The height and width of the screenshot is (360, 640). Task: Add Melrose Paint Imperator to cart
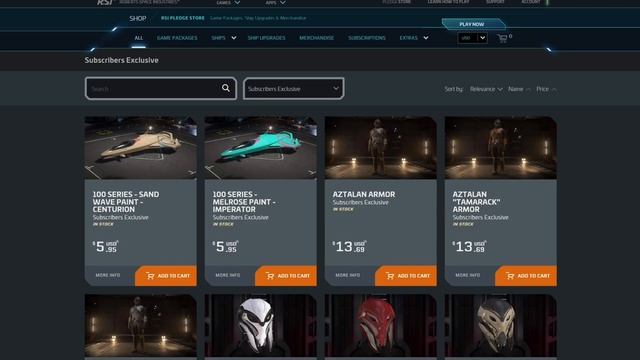(x=286, y=276)
